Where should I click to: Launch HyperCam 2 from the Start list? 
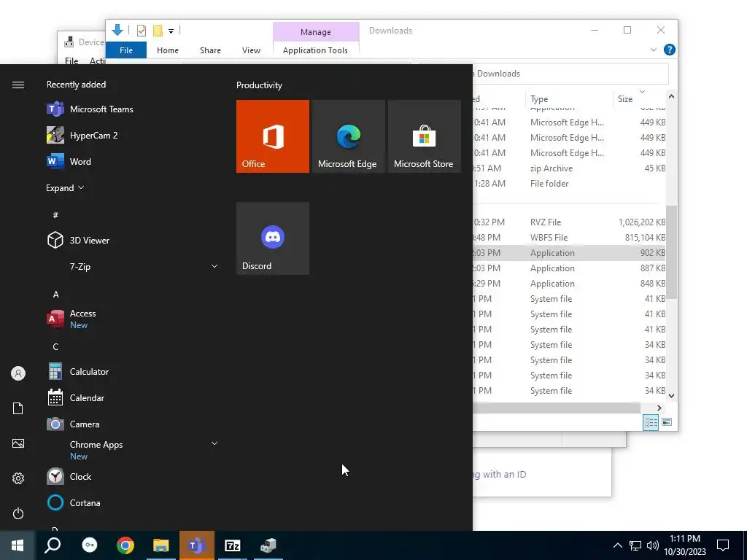point(82,135)
